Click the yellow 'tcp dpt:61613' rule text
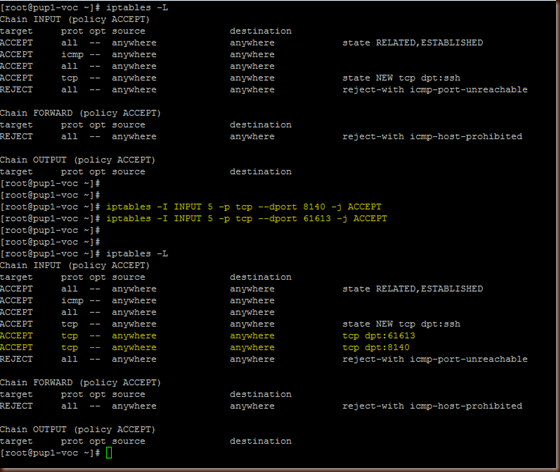Image resolution: width=560 pixels, height=472 pixels. pyautogui.click(x=379, y=336)
